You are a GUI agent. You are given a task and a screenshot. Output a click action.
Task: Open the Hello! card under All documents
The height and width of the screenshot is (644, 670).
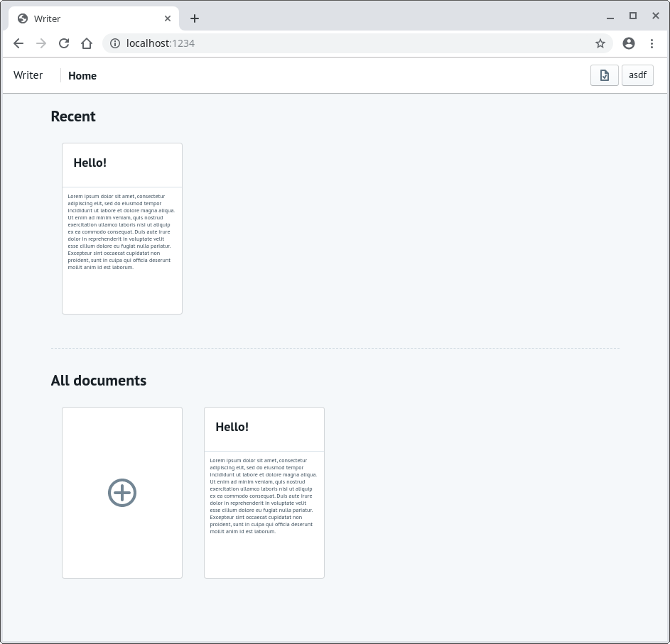coord(264,492)
